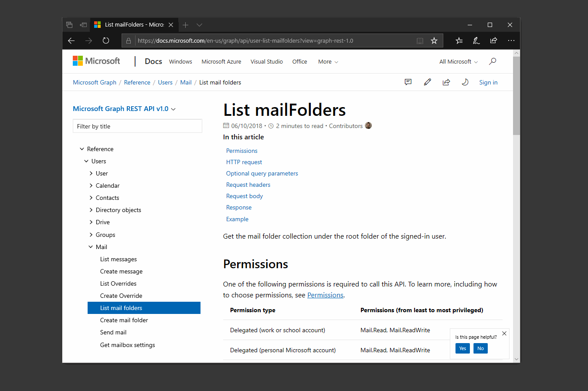The width and height of the screenshot is (588, 391).
Task: Click the scrollbar down arrow
Action: tap(517, 359)
